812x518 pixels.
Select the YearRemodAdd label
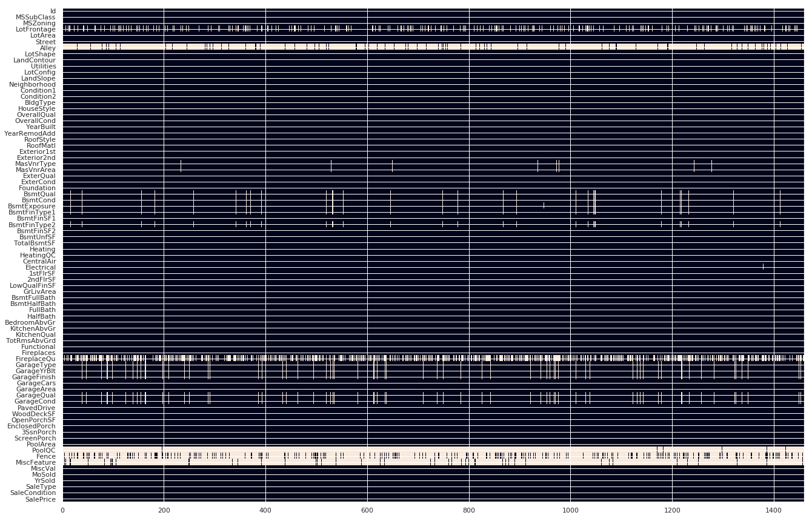[x=30, y=133]
